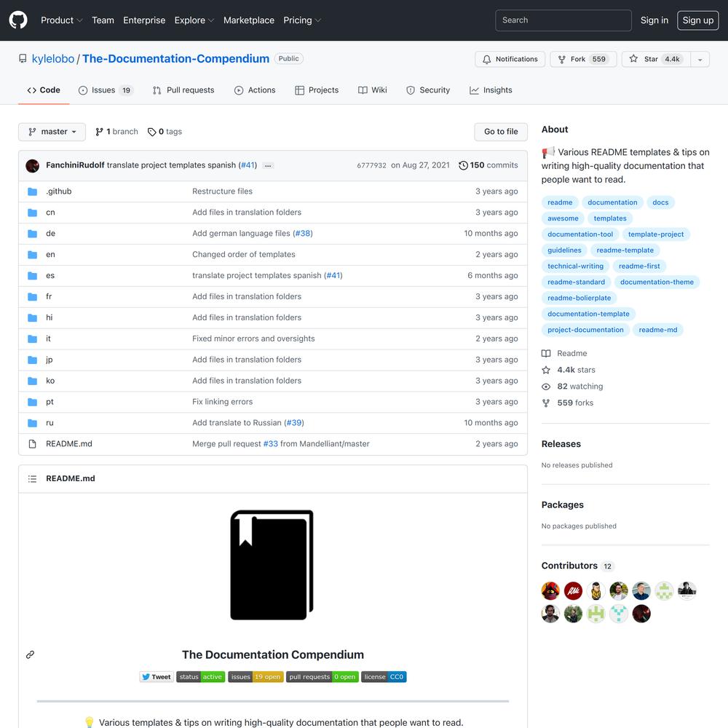Click folder icon for hi directory
Screen dimensions: 728x728
pos(33,318)
